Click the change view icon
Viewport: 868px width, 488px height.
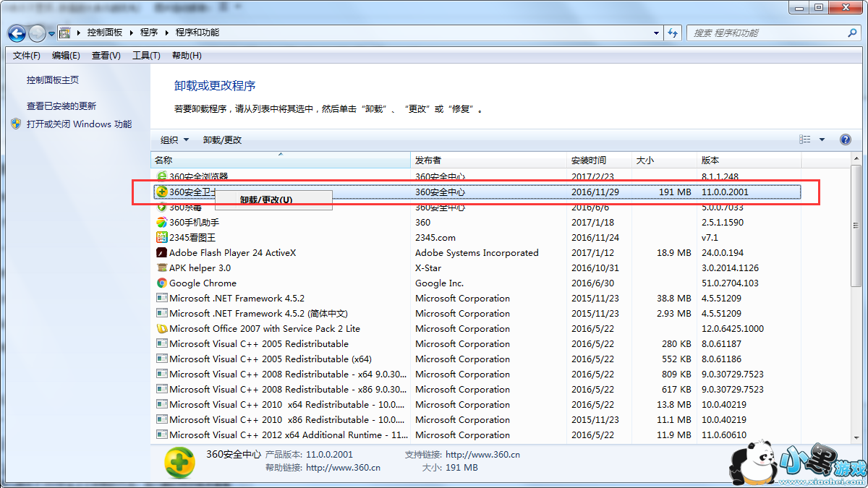[x=805, y=140]
